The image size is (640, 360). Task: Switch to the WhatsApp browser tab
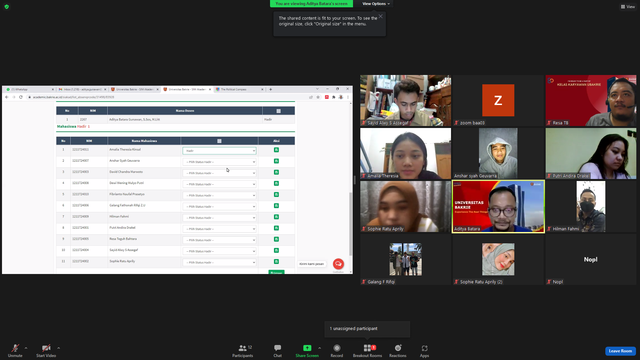click(29, 89)
